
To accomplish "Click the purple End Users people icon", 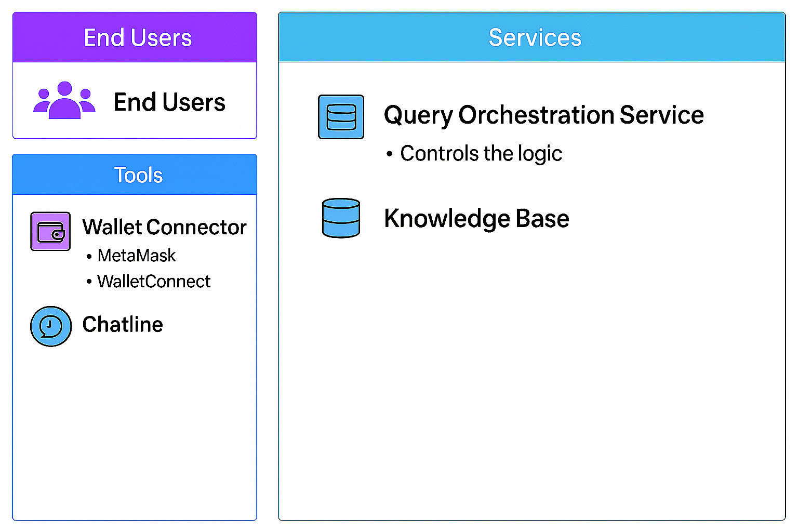I will pos(64,100).
